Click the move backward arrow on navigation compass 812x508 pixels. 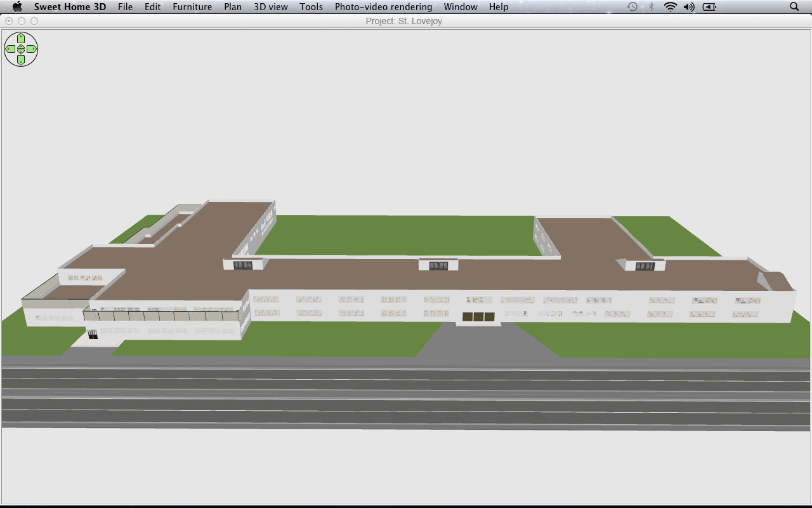(21, 60)
